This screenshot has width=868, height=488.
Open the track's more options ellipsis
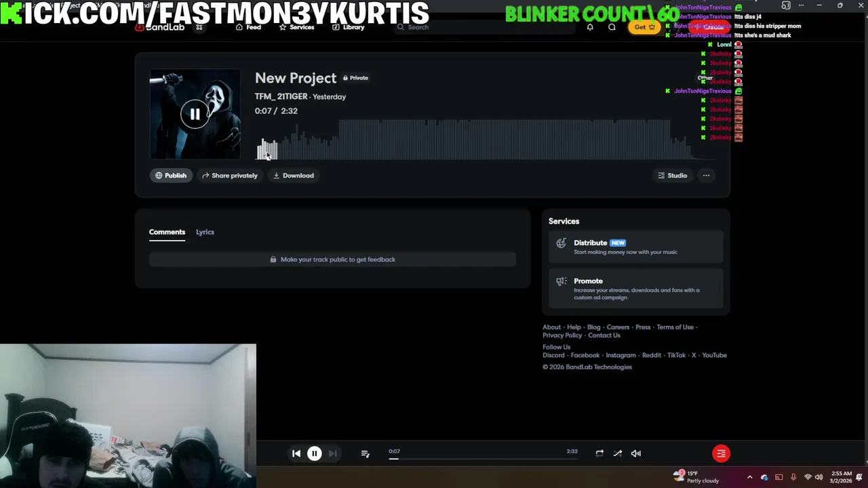(706, 176)
